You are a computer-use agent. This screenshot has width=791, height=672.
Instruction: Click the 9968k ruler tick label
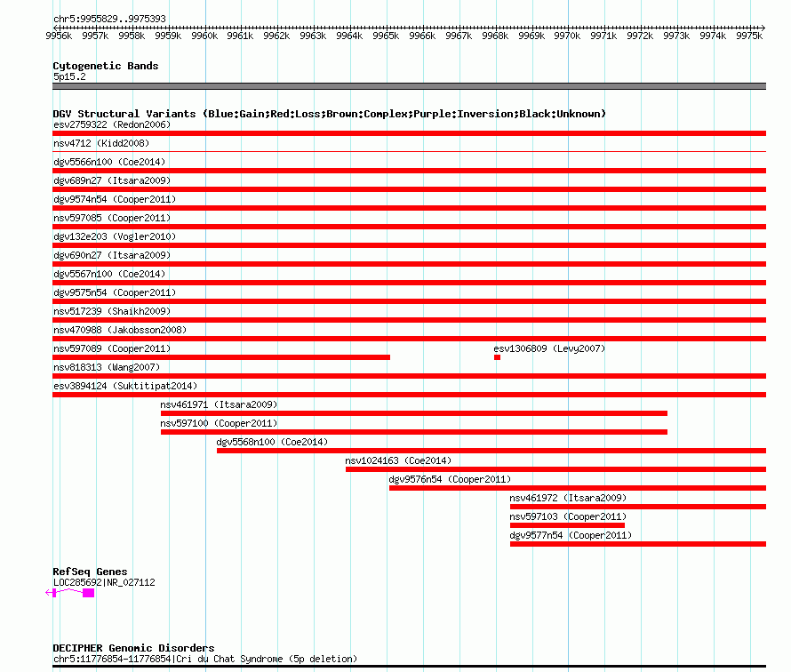click(x=495, y=36)
